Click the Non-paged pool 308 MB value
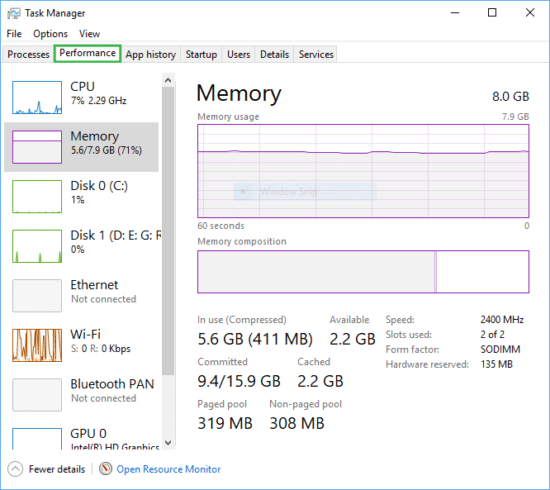The width and height of the screenshot is (550, 490). click(x=297, y=423)
